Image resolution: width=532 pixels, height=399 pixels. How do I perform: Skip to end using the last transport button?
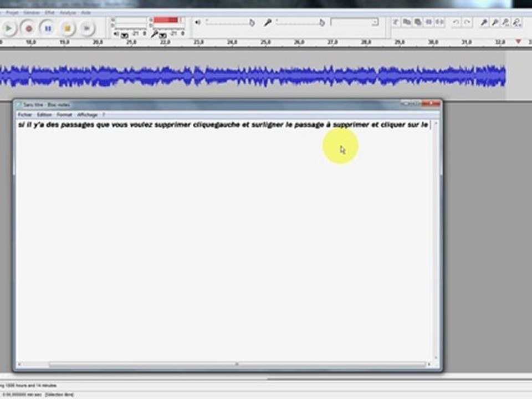(x=86, y=28)
